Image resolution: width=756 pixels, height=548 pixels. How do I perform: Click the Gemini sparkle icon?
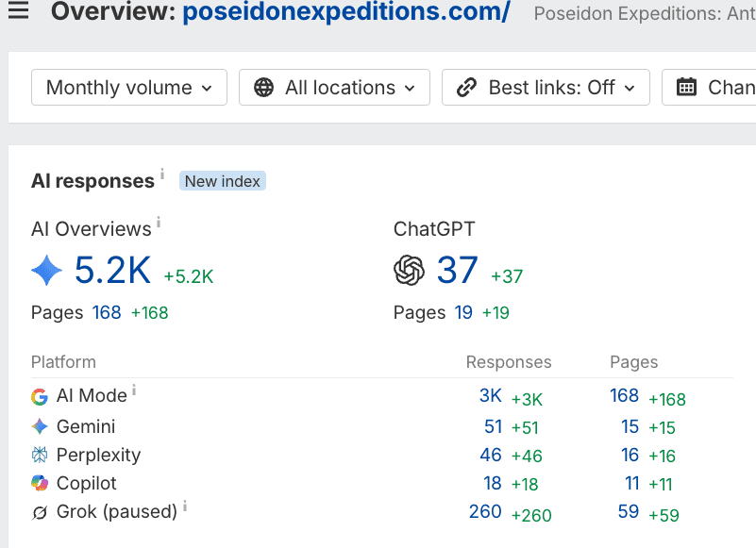[x=40, y=426]
